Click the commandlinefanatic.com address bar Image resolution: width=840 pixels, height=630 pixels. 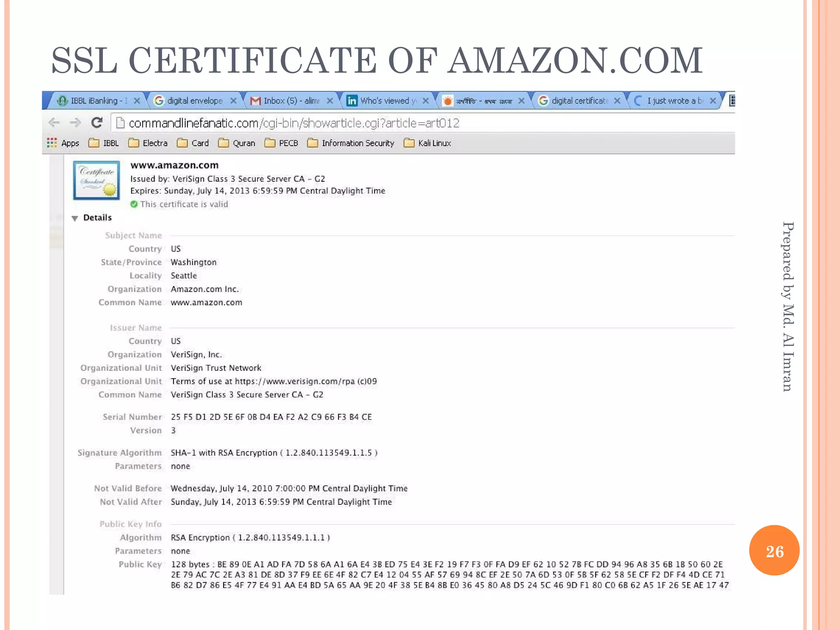[422, 123]
